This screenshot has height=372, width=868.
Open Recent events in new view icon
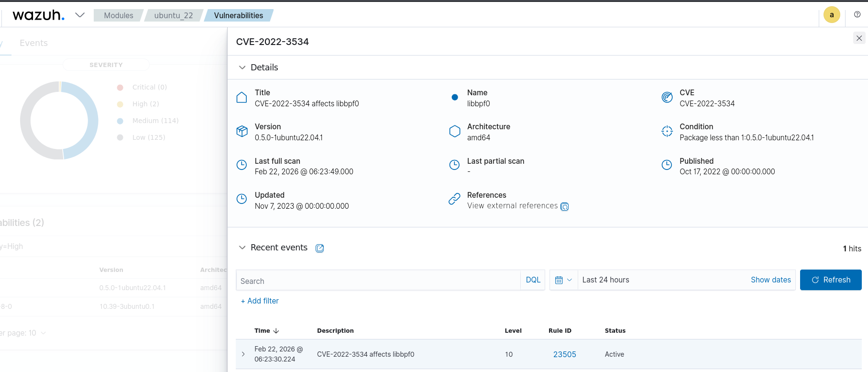(x=319, y=248)
